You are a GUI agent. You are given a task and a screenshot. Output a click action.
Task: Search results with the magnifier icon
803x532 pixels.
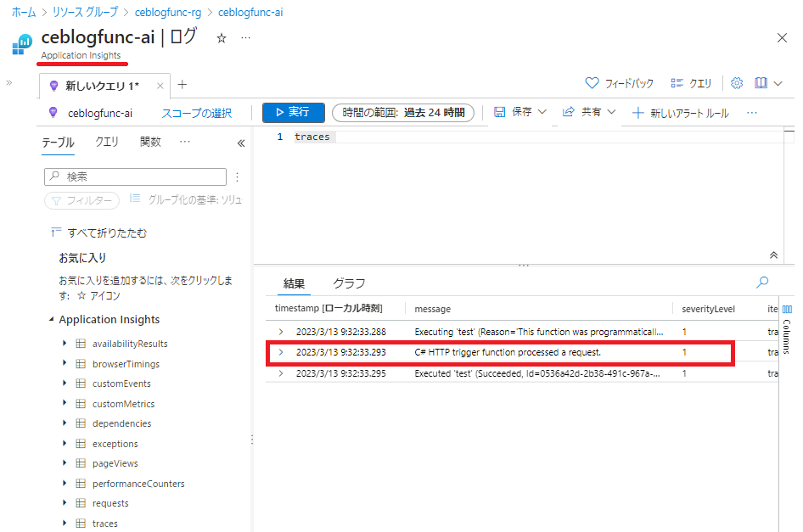[x=762, y=283]
